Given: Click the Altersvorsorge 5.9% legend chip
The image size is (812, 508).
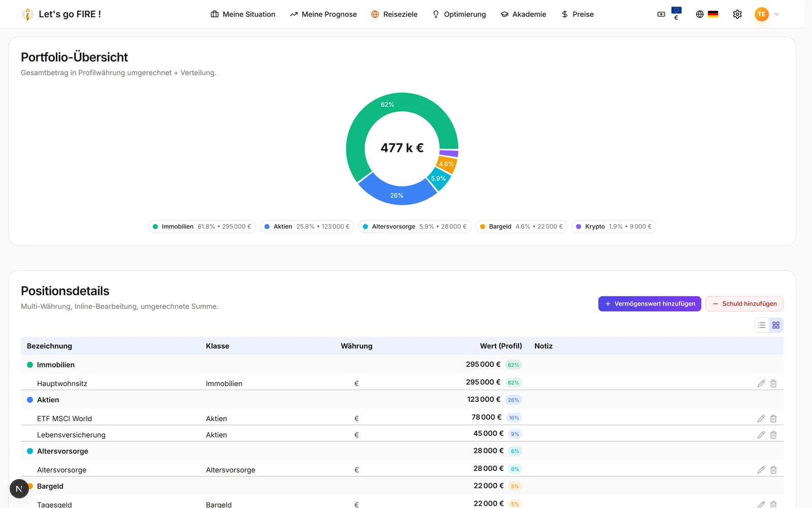Looking at the screenshot, I should click(415, 227).
